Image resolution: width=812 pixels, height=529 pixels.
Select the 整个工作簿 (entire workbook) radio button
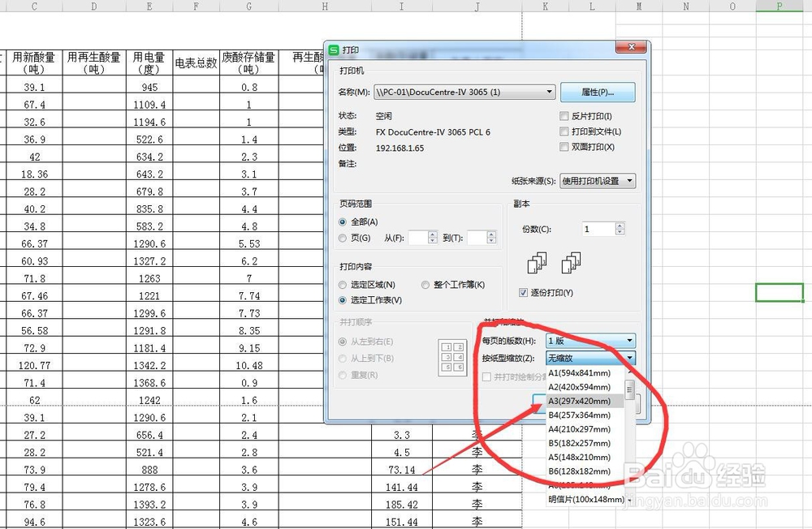(x=425, y=286)
